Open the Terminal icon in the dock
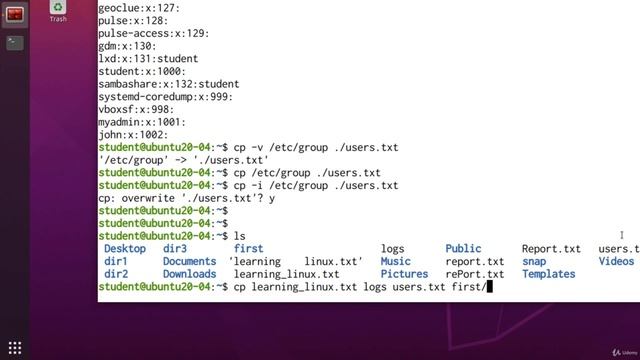 15,43
